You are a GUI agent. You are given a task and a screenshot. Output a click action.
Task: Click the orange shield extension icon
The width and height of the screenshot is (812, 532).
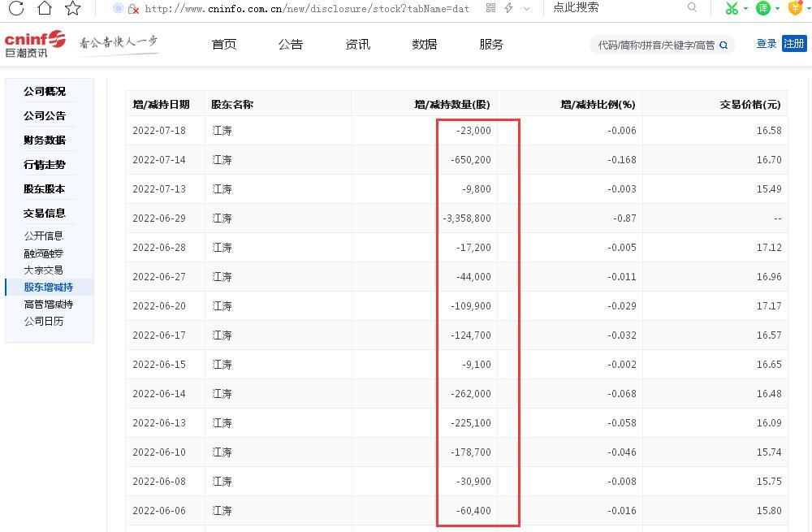pos(796,8)
